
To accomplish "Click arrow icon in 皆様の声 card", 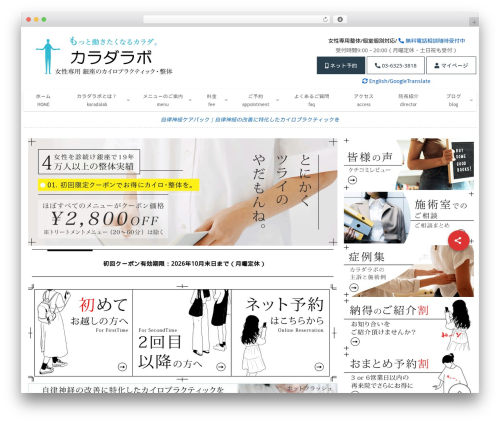I will coord(352,180).
